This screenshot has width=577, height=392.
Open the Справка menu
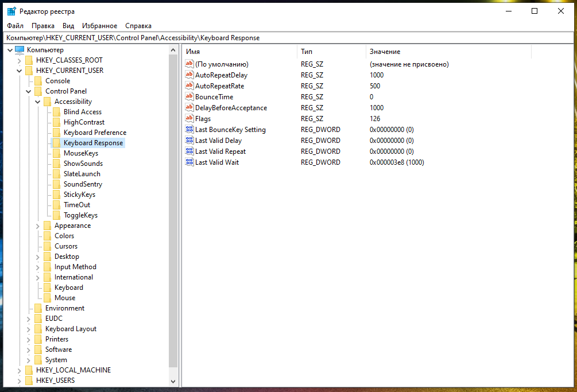click(138, 26)
